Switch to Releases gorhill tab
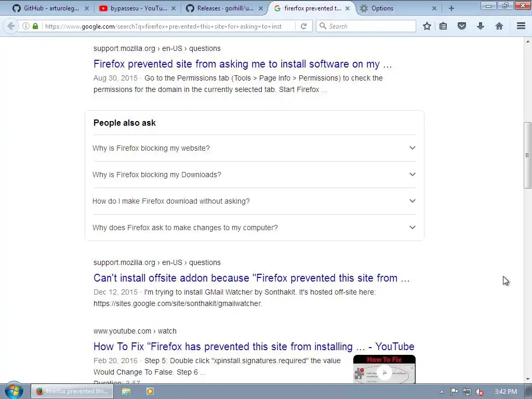Image resolution: width=532 pixels, height=399 pixels. coord(224,8)
